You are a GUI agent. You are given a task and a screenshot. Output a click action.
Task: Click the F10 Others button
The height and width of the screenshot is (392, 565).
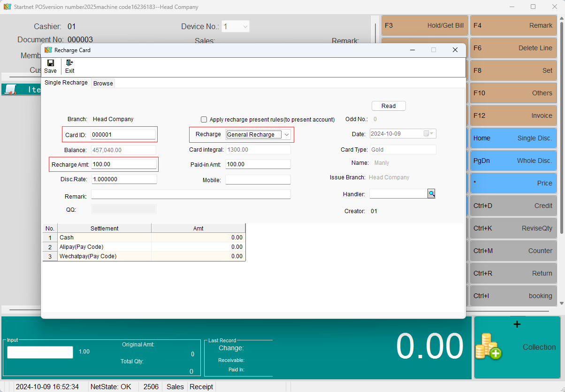(x=513, y=93)
